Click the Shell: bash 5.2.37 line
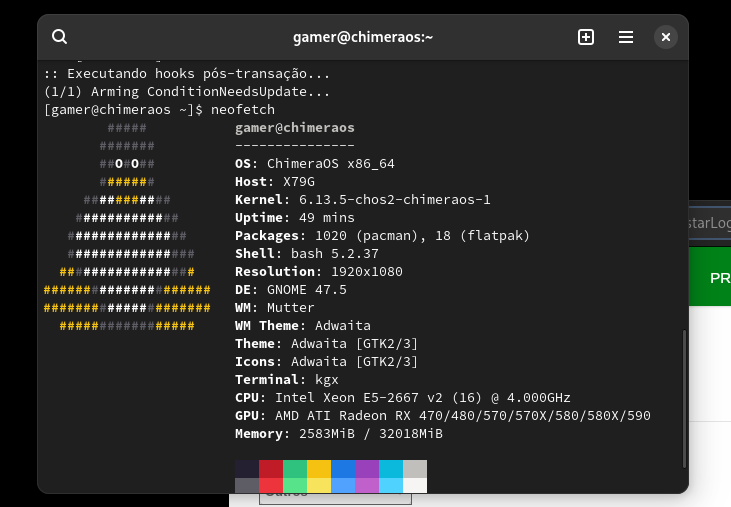The image size is (731, 507). click(307, 254)
